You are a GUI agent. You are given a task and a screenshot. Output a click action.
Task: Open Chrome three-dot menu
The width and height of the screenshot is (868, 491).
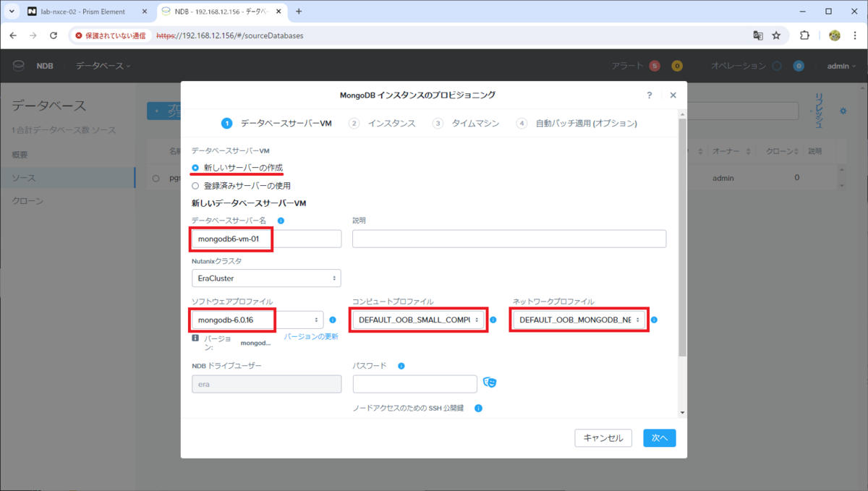click(855, 35)
